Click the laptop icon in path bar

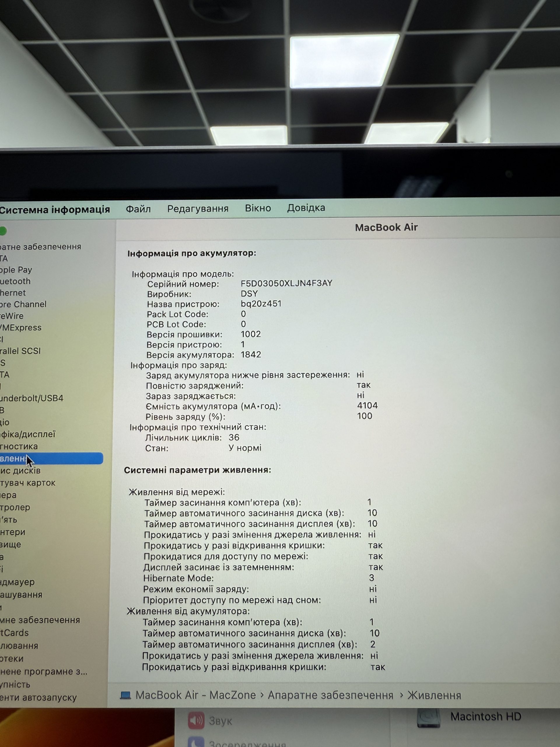126,695
